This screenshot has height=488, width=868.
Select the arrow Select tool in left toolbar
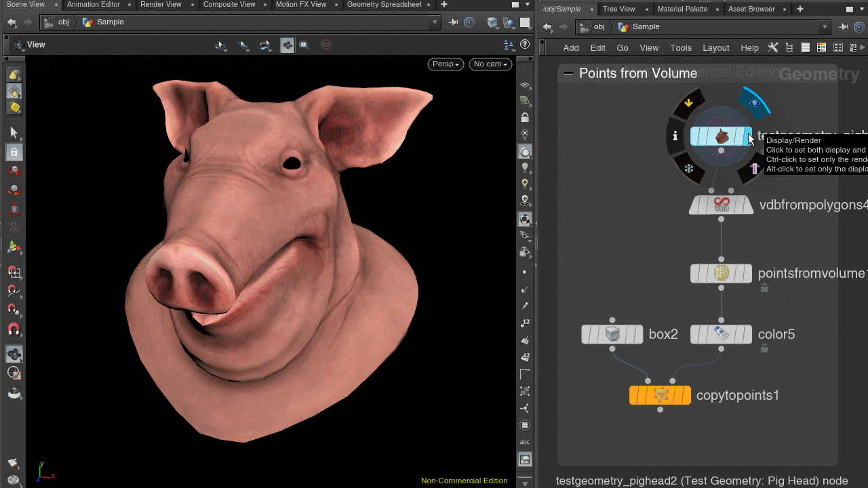click(14, 133)
